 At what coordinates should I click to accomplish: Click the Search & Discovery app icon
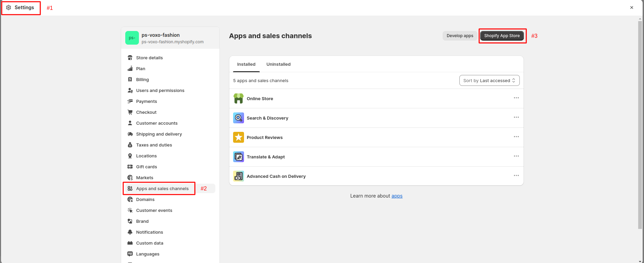239,118
